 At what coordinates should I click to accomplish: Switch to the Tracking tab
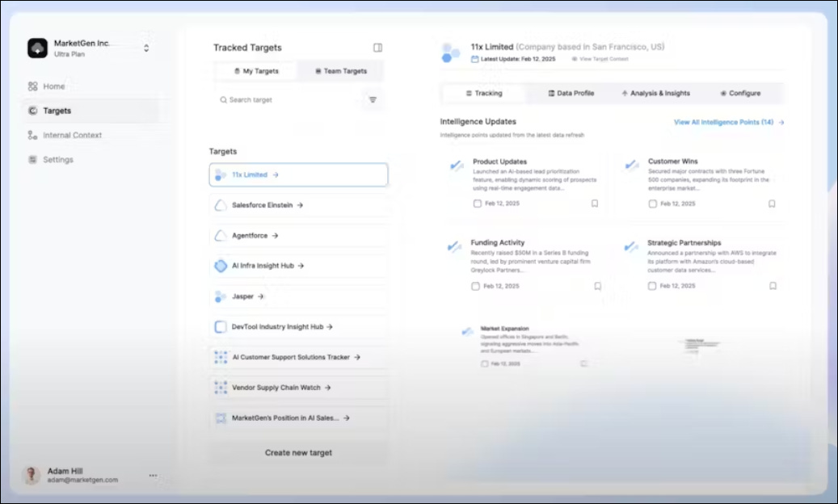coord(484,93)
